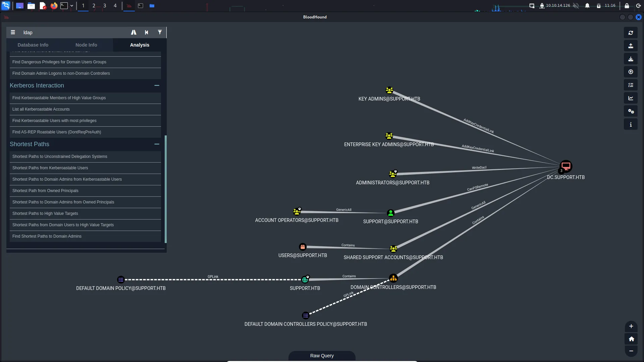Click the Refresh graph icon

[x=631, y=33]
